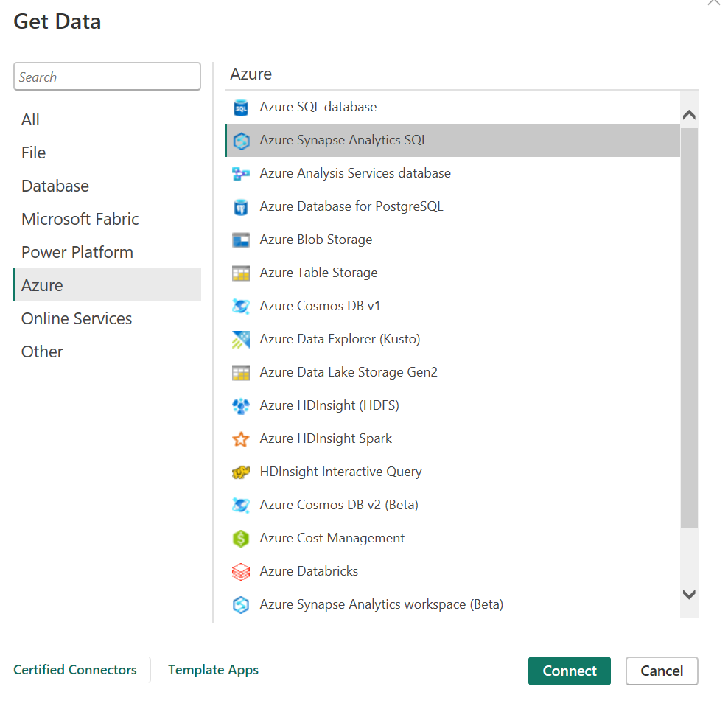
Task: Select the "Azure Blob Storage" text
Action: [x=316, y=240]
